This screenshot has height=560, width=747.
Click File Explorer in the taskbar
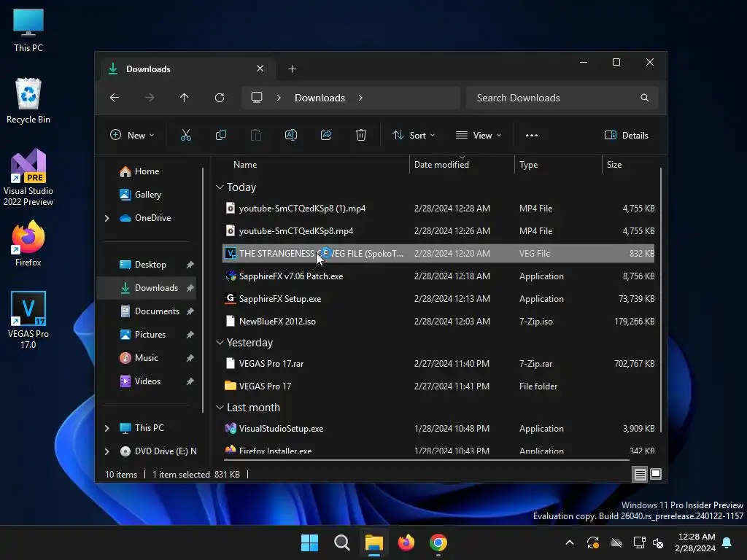pos(374,542)
